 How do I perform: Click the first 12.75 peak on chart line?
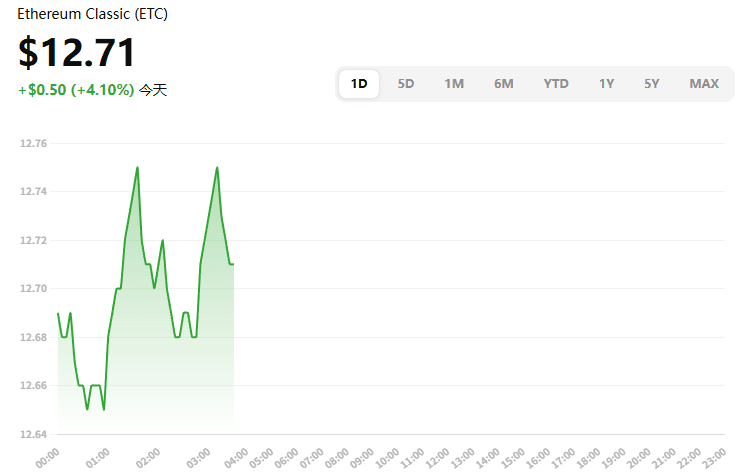click(137, 168)
